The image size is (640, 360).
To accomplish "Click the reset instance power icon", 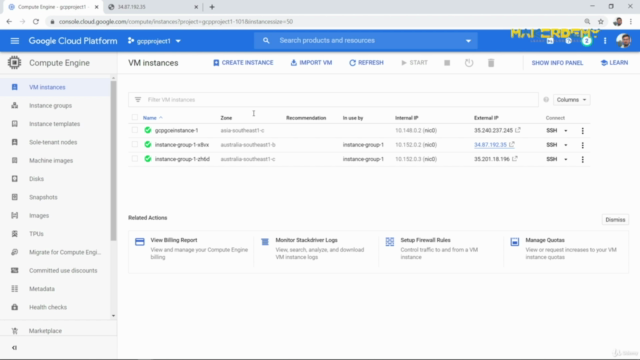I will (469, 63).
